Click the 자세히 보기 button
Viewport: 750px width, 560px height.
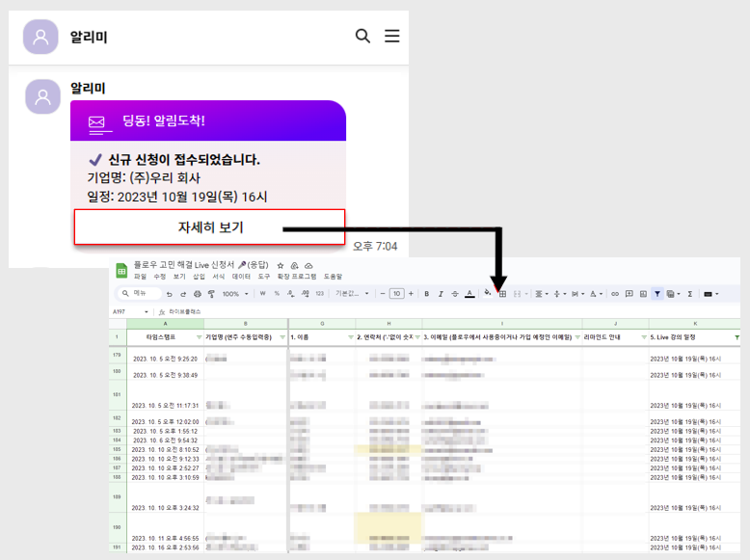pos(209,227)
